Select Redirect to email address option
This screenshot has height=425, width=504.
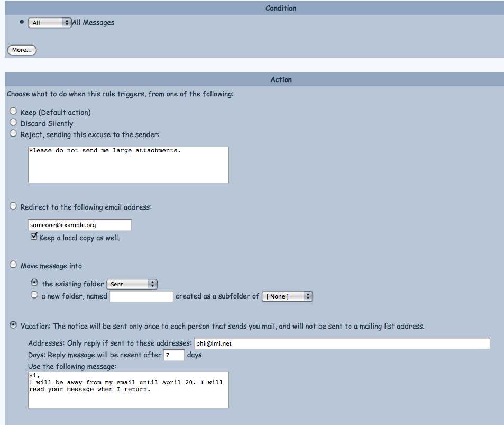13,205
